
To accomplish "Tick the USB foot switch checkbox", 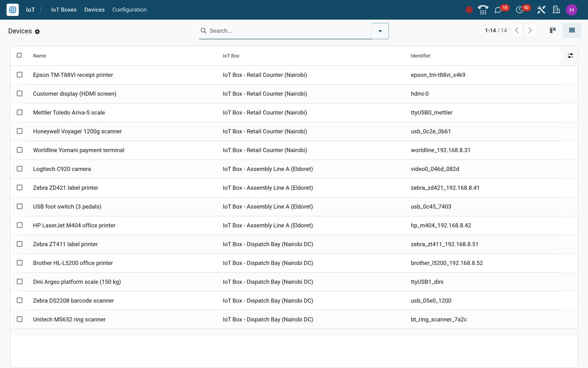I will [x=19, y=206].
